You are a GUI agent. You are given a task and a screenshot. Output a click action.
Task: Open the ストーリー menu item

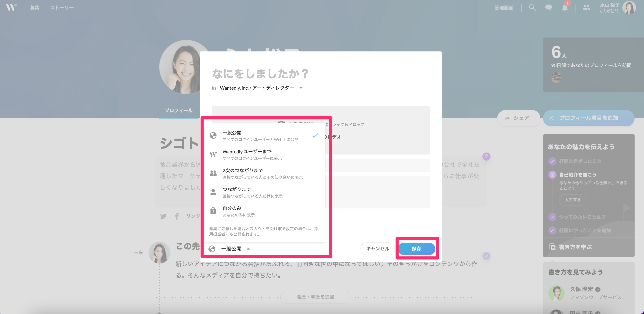[62, 8]
